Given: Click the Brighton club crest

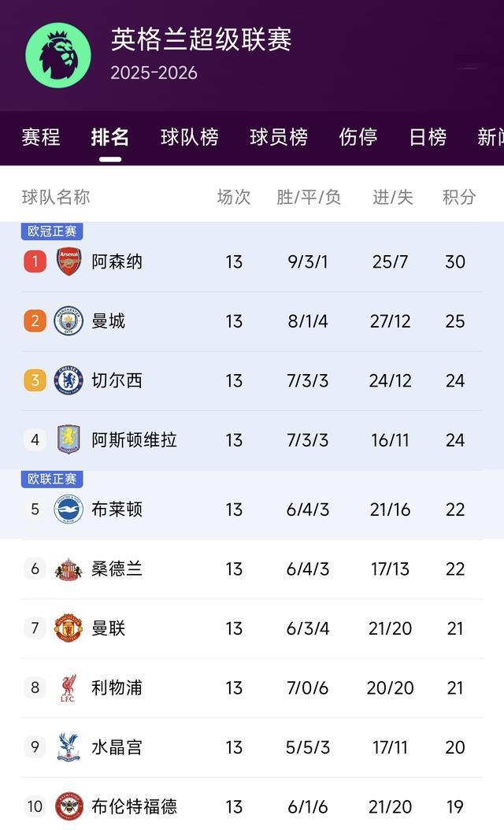Looking at the screenshot, I should click(68, 509).
